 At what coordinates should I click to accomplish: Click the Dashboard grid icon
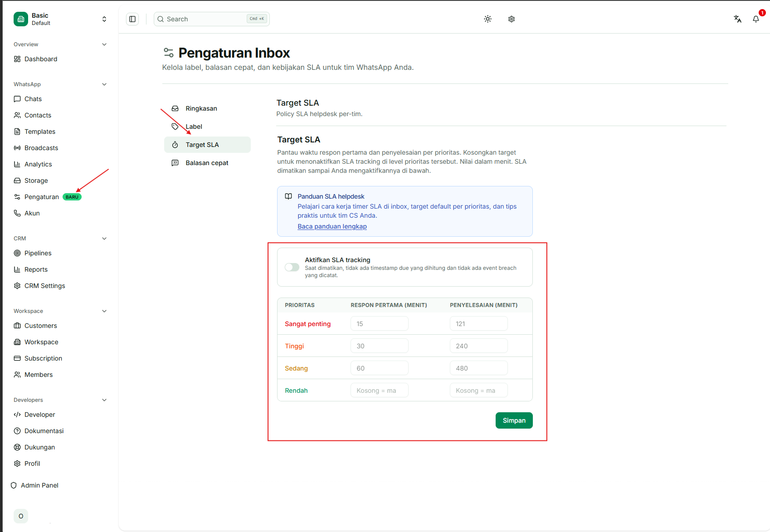click(x=17, y=59)
